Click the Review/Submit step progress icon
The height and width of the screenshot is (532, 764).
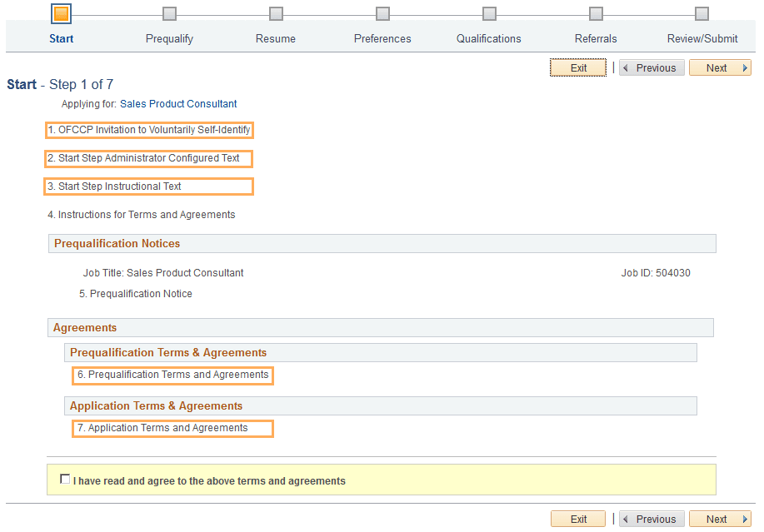click(x=702, y=13)
